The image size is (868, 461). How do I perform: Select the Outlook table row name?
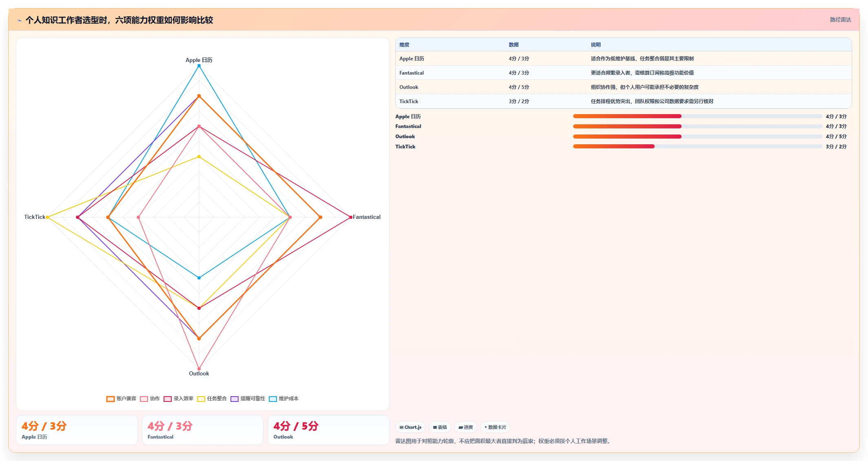coord(409,87)
